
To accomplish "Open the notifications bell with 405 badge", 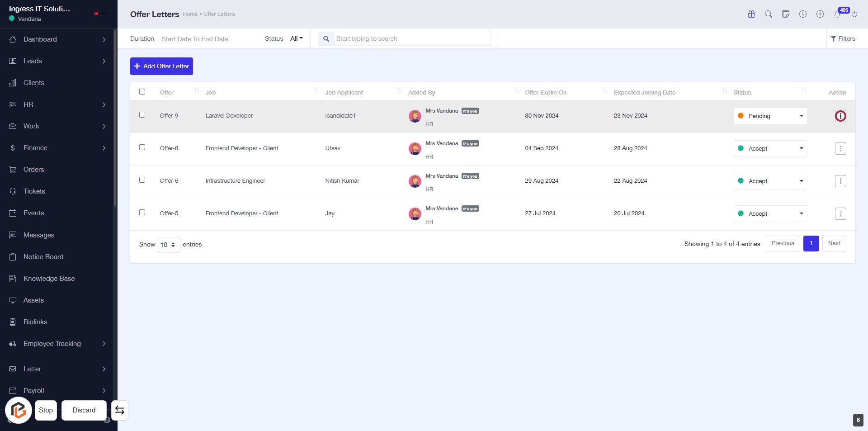I will [837, 14].
